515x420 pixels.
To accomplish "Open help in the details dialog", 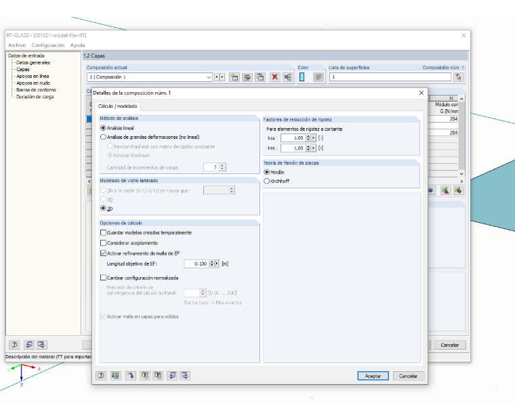I will (101, 375).
